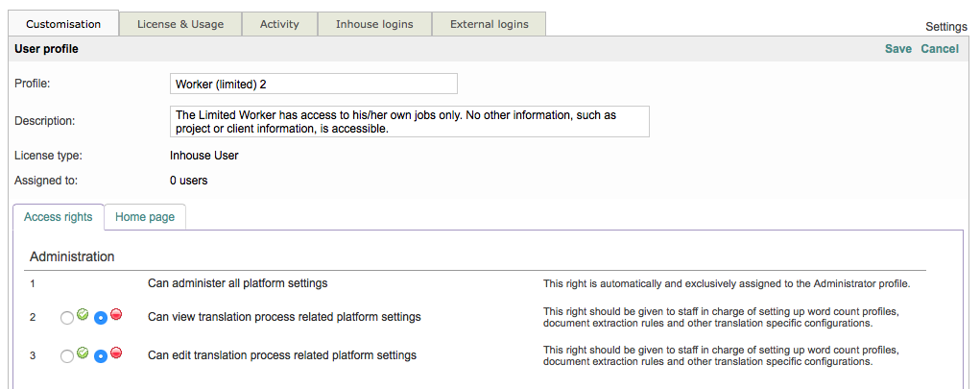
Task: Open the External logins tab
Action: (x=489, y=24)
